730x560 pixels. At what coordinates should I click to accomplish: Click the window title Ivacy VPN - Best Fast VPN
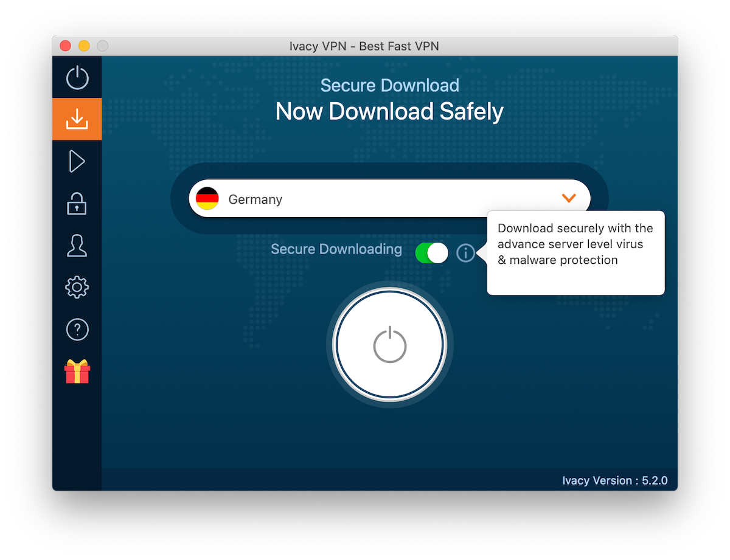tap(364, 46)
